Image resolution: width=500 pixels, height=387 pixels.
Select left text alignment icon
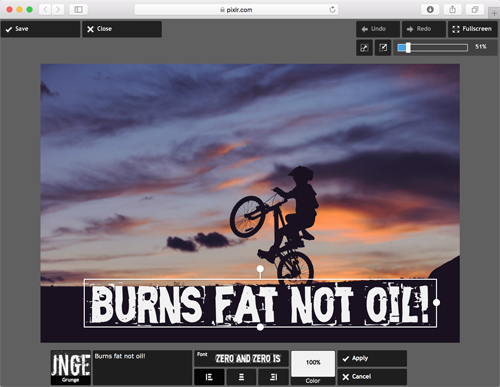[x=209, y=377]
